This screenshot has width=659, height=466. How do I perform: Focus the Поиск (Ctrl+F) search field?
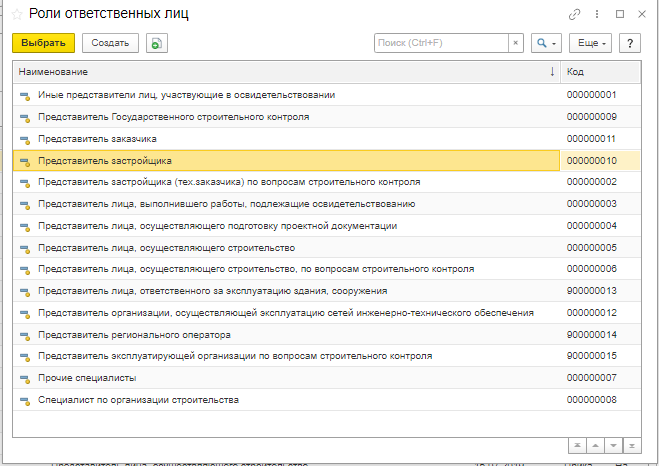point(441,43)
